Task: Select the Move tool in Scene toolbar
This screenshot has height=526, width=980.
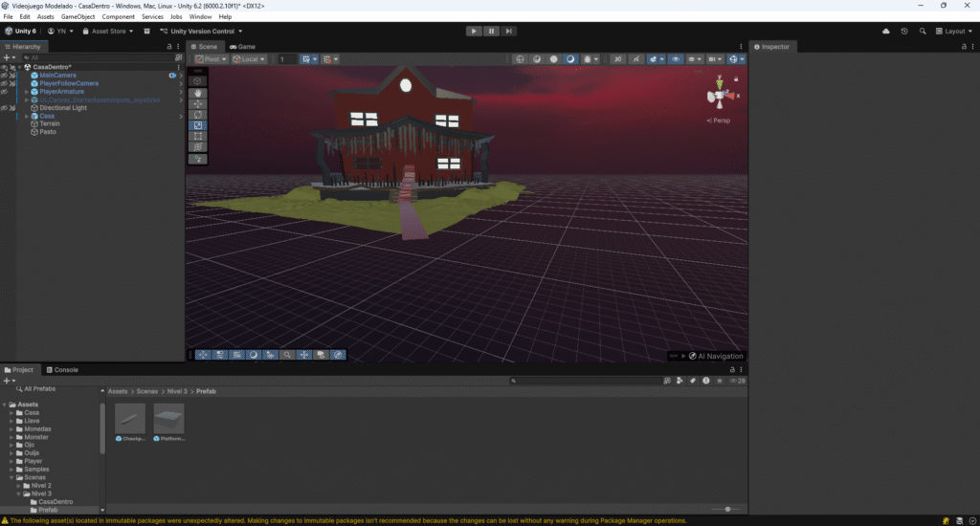Action: (x=197, y=103)
